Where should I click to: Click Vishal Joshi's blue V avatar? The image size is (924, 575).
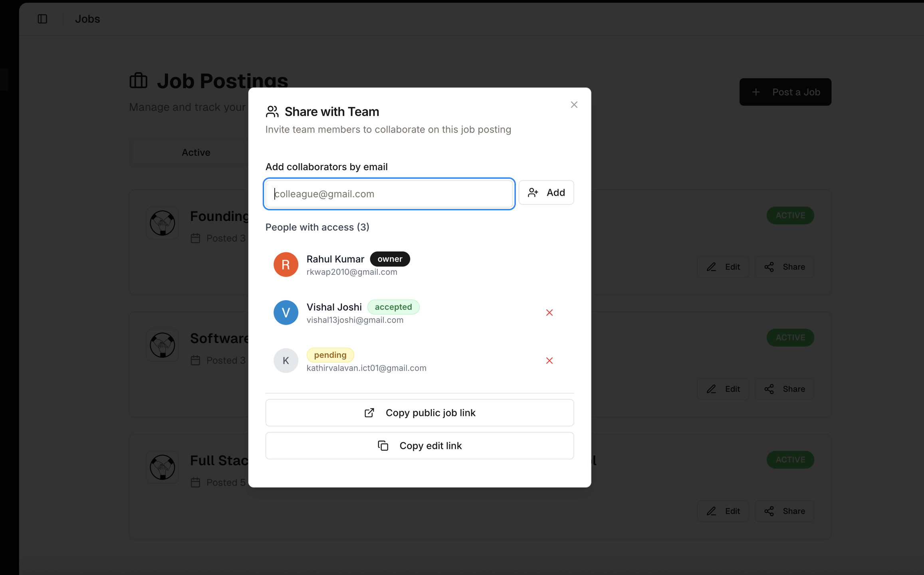(x=286, y=313)
